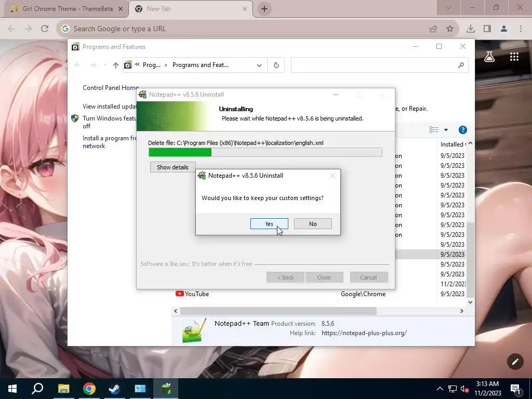
Task: Open recent locations dropdown in Programs and Features
Action: [105, 65]
